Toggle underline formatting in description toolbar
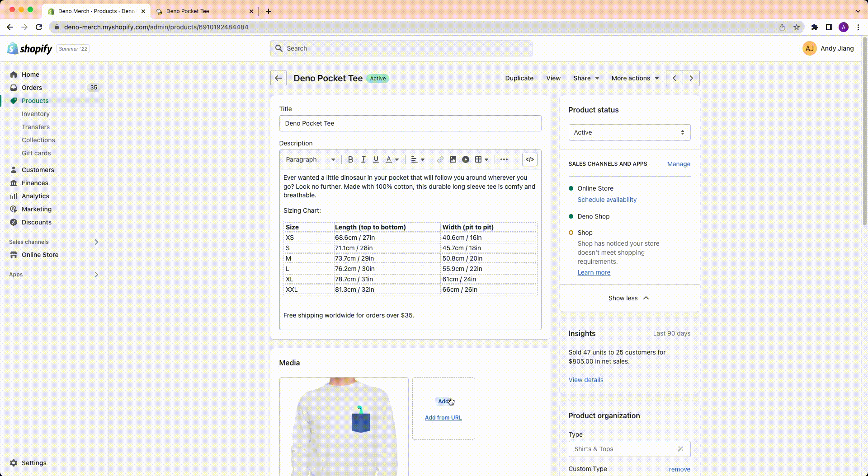Viewport: 868px width, 476px height. [376, 159]
